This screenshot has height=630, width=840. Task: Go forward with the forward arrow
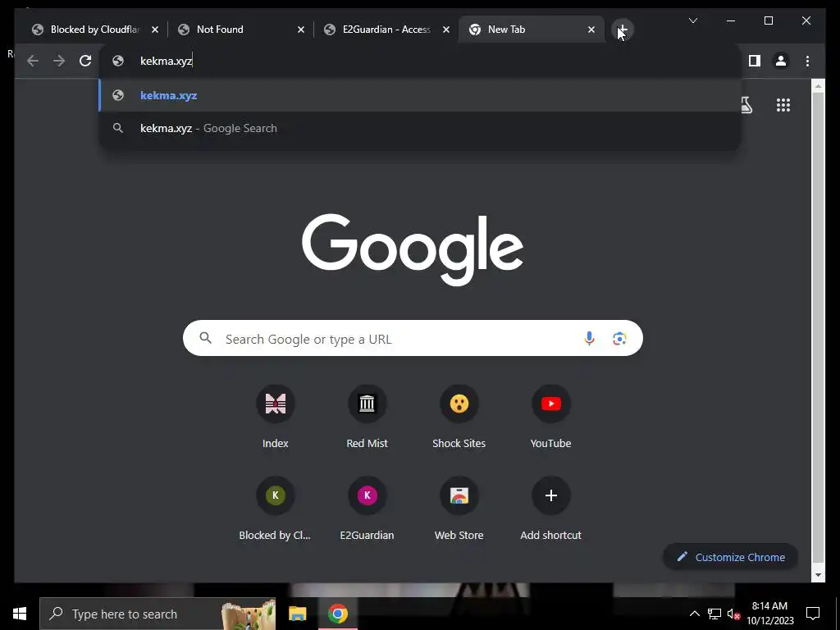tap(59, 61)
